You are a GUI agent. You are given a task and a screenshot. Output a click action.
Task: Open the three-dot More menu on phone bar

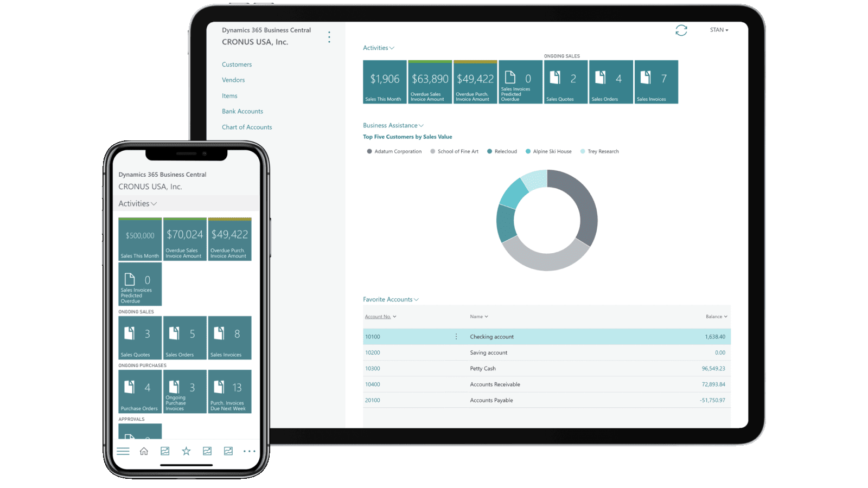point(249,451)
